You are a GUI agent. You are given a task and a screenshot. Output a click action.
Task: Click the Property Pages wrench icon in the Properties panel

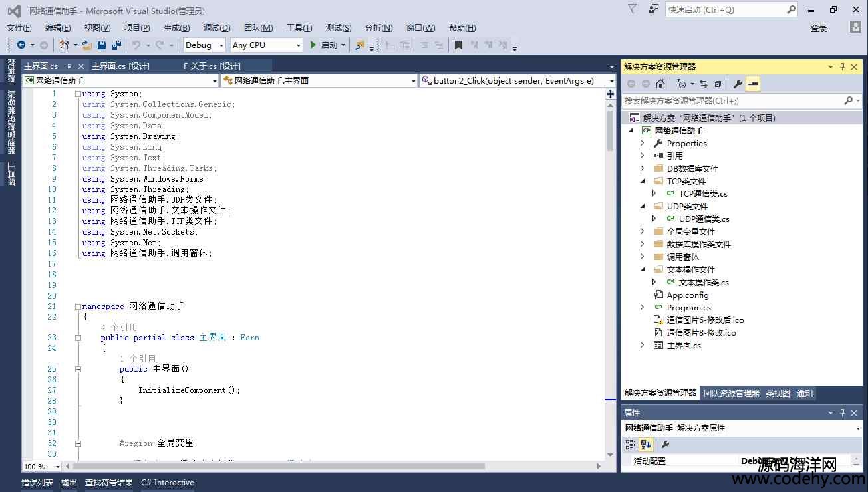point(664,445)
